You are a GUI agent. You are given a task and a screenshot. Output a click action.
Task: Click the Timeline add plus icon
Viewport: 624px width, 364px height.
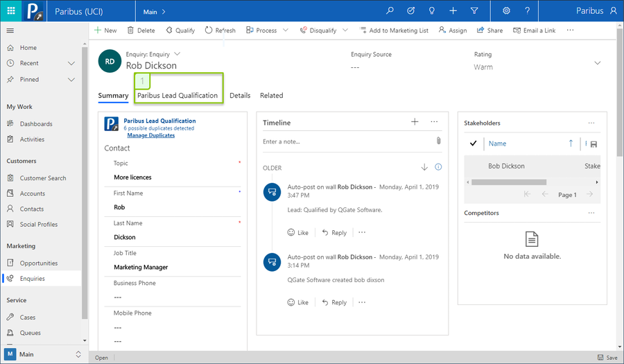pos(415,122)
